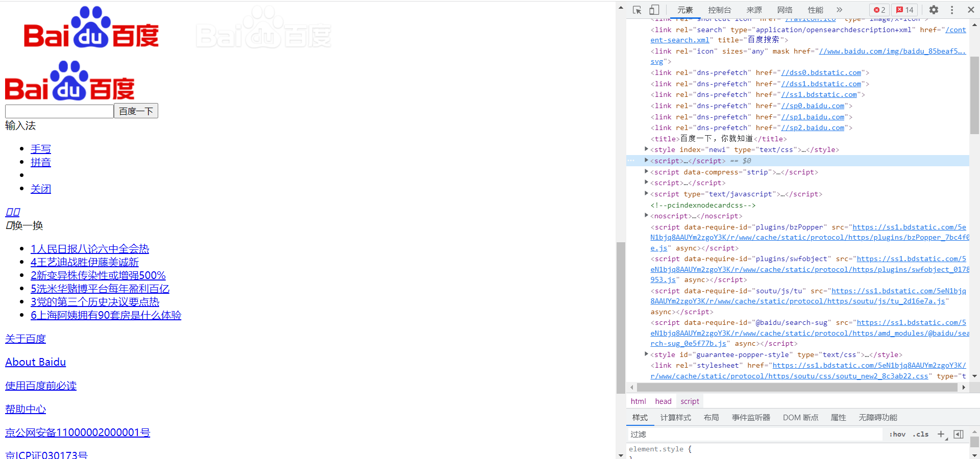Expand the style index="newi" node
Image resolution: width=980 pixels, height=459 pixels.
[x=647, y=149]
